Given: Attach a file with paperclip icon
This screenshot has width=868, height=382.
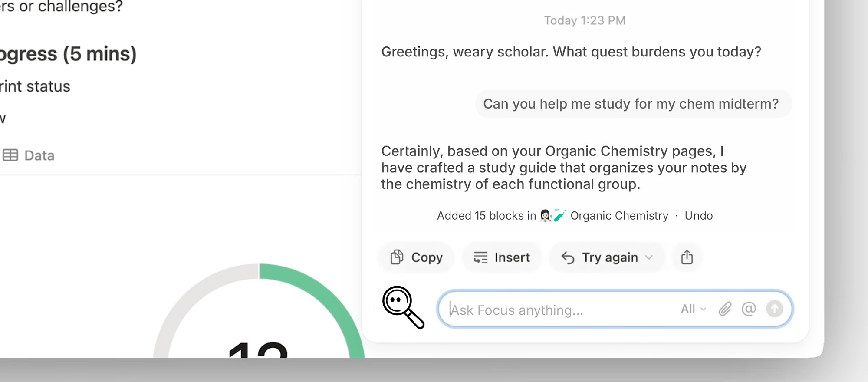Looking at the screenshot, I should point(725,309).
